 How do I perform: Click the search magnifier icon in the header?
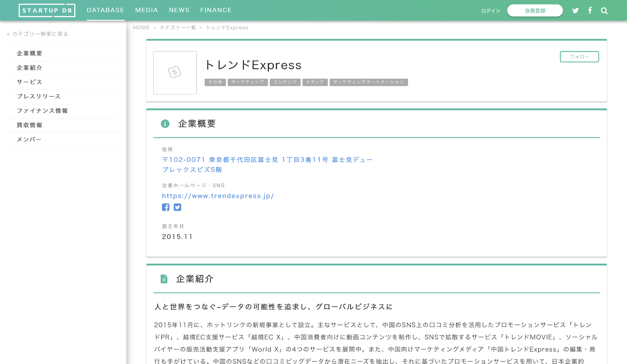(604, 10)
